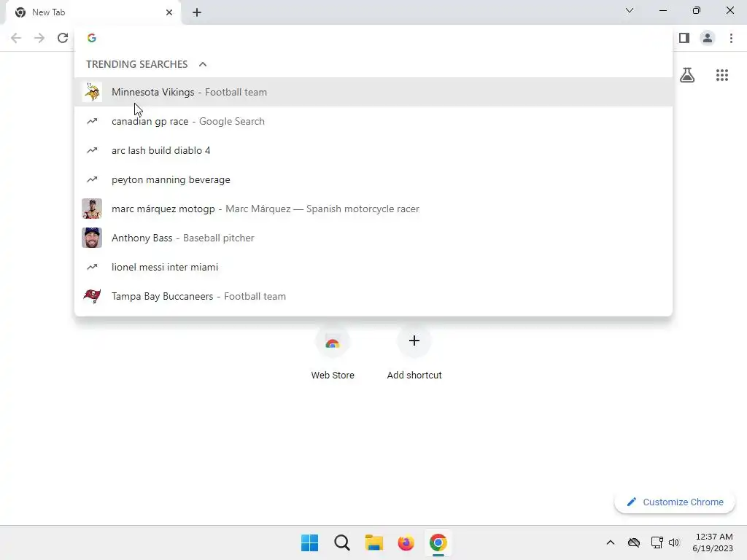Show hidden system tray icons

(x=611, y=542)
